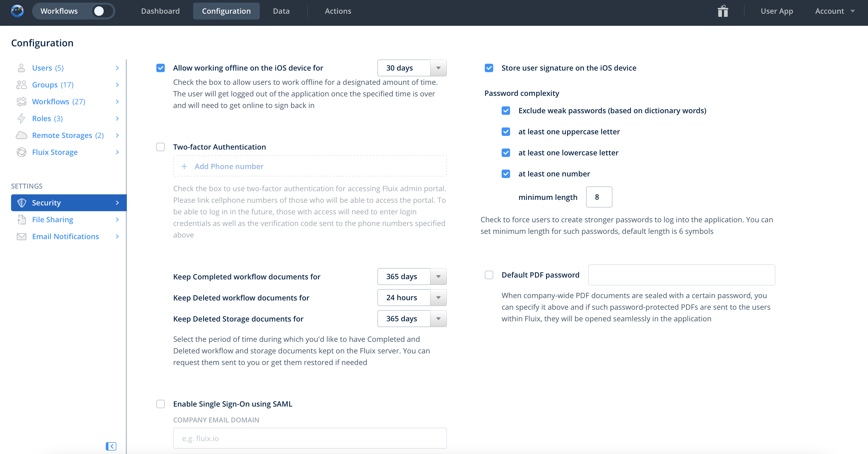Collapse sidebar with bottom arrow icon
The height and width of the screenshot is (454, 868).
(111, 446)
